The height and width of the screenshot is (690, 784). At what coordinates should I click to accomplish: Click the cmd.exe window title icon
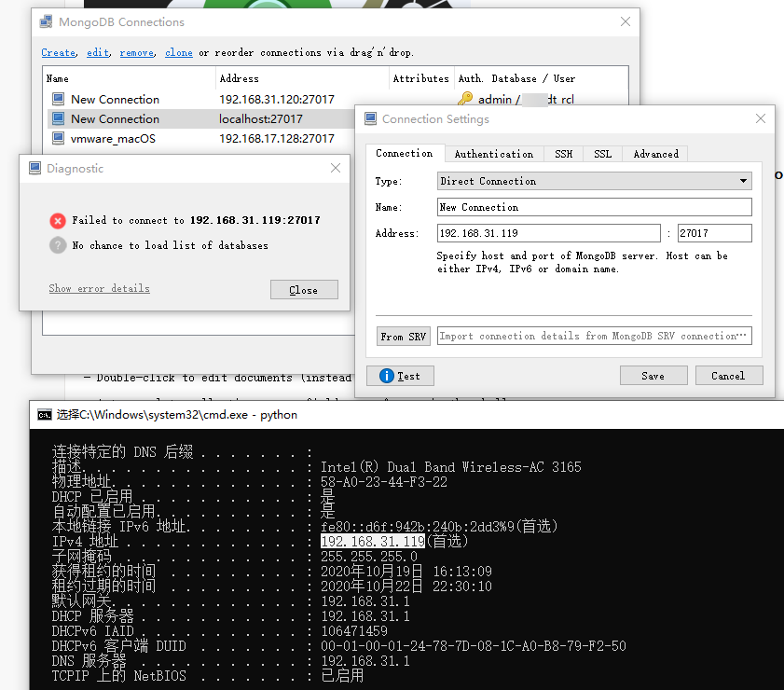pyautogui.click(x=45, y=415)
